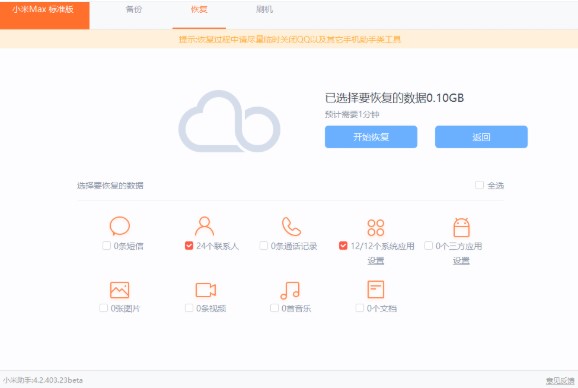The height and width of the screenshot is (388, 578).
Task: Check the 0个三方应用 checkbox
Action: (x=428, y=245)
